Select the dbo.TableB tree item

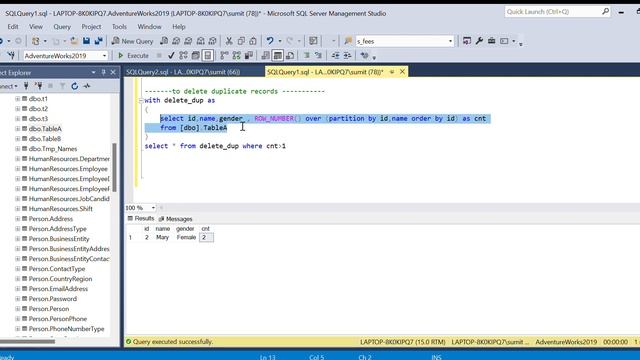pyautogui.click(x=44, y=139)
